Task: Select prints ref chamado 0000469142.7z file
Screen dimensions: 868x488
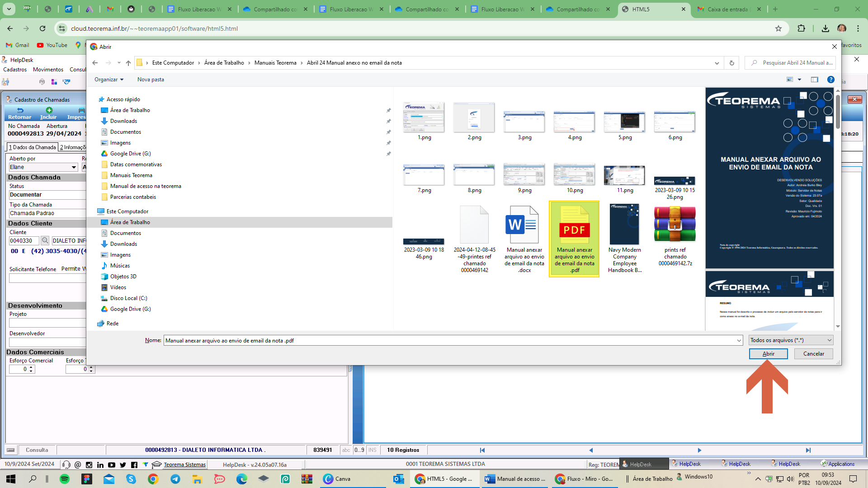Action: (675, 237)
